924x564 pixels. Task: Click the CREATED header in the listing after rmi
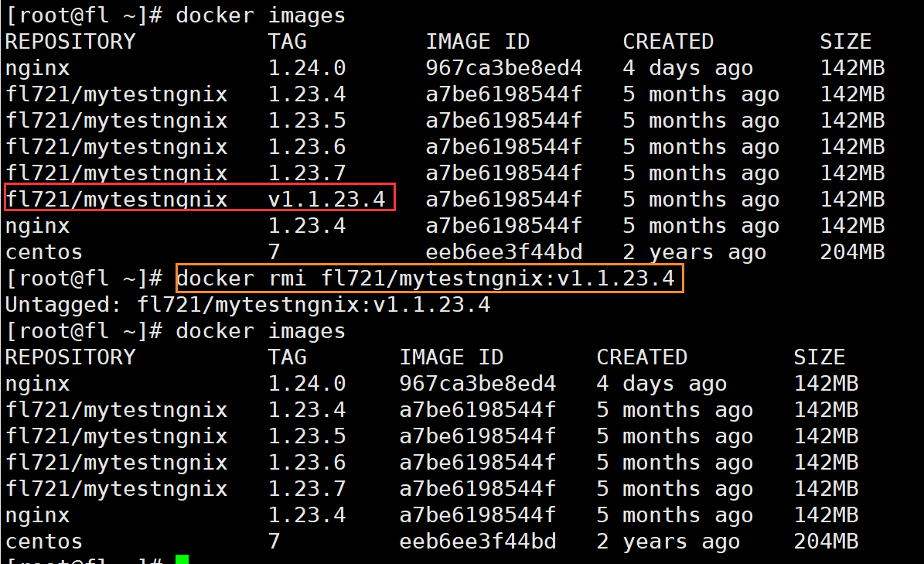(x=643, y=357)
